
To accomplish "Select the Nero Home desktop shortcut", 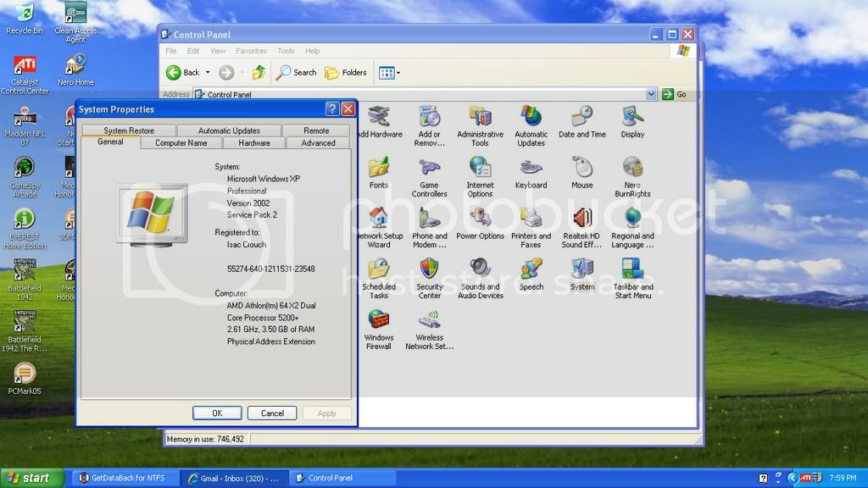I will coord(75,70).
